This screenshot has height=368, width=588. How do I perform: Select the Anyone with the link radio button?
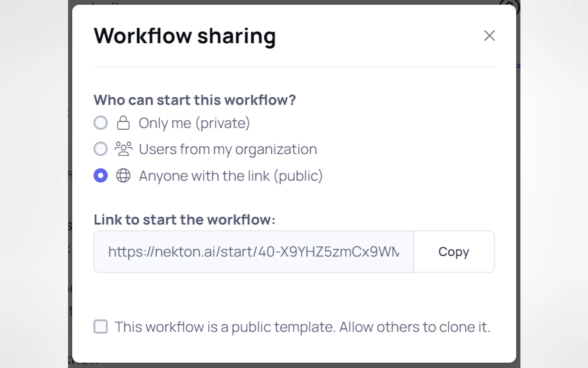point(101,175)
